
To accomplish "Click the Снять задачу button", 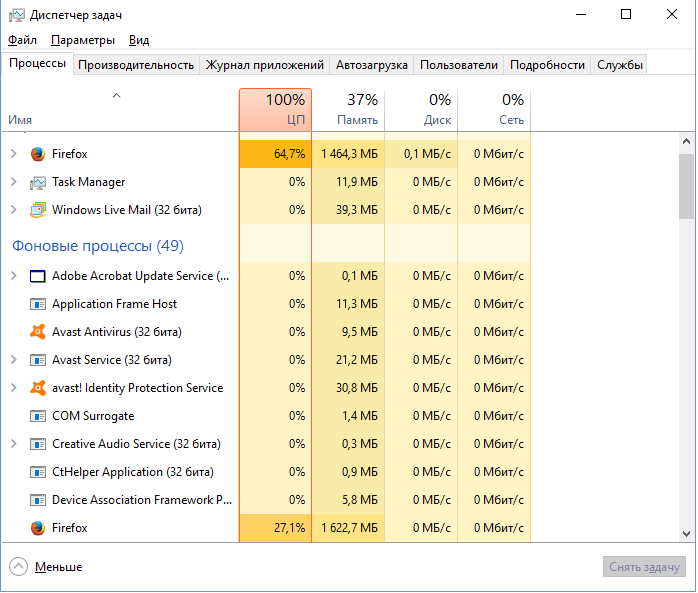I will (x=645, y=567).
